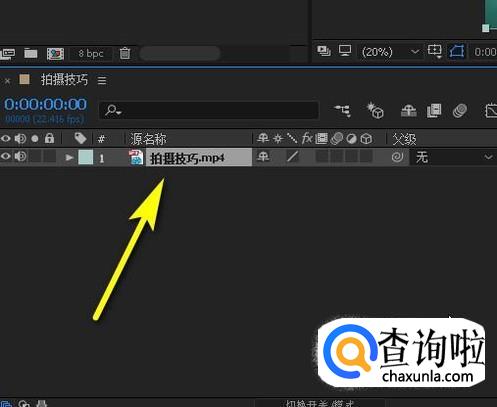Screen dimensions: 497x407
Task: Create a new folder in project panel
Action: tap(31, 53)
